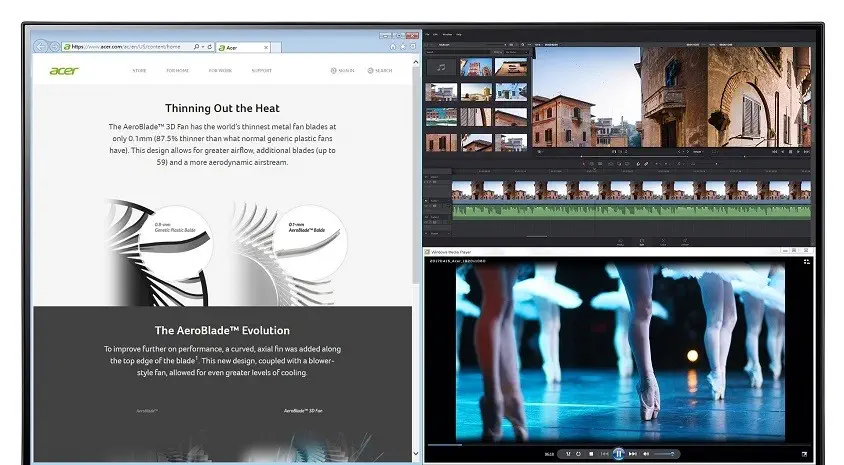The image size is (844, 465).
Task: Go back in the browser window
Action: pos(41,47)
